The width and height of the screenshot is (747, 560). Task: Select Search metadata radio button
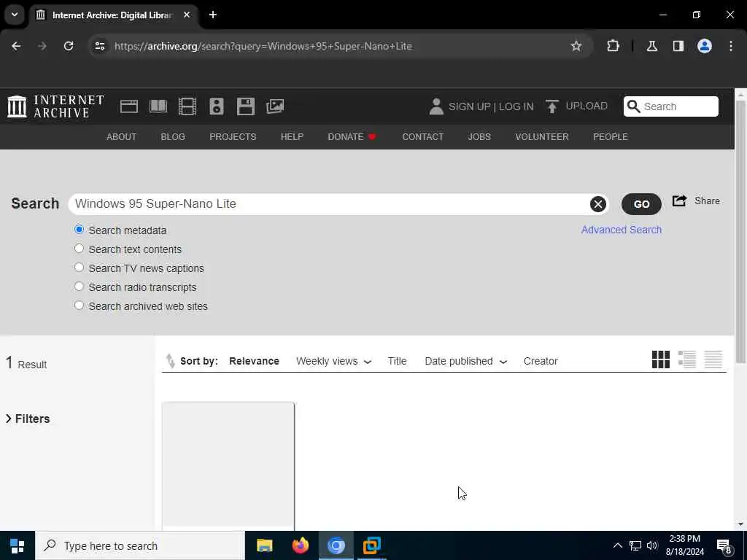click(x=79, y=230)
